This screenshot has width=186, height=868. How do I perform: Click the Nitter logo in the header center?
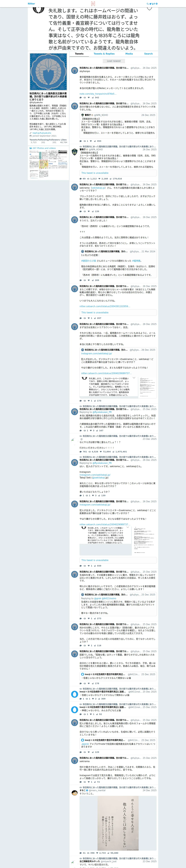(x=93, y=4)
